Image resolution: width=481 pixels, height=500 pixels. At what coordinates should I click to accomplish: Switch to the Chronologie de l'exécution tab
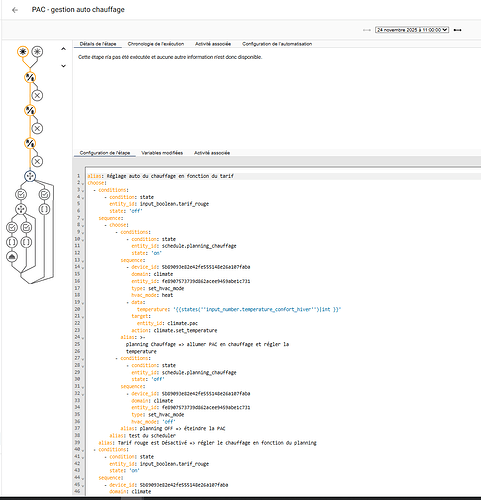click(x=156, y=44)
